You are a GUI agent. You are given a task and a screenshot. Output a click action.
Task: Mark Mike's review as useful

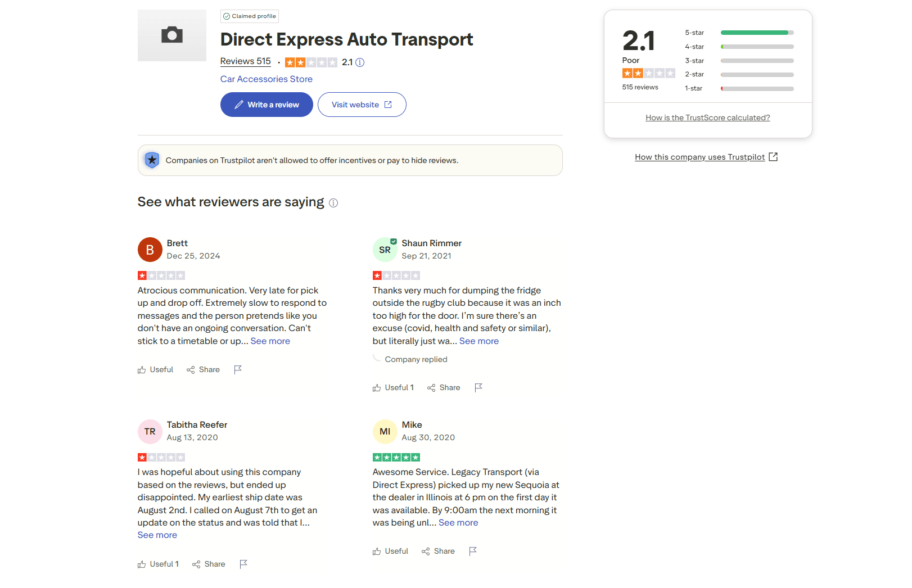pos(390,551)
